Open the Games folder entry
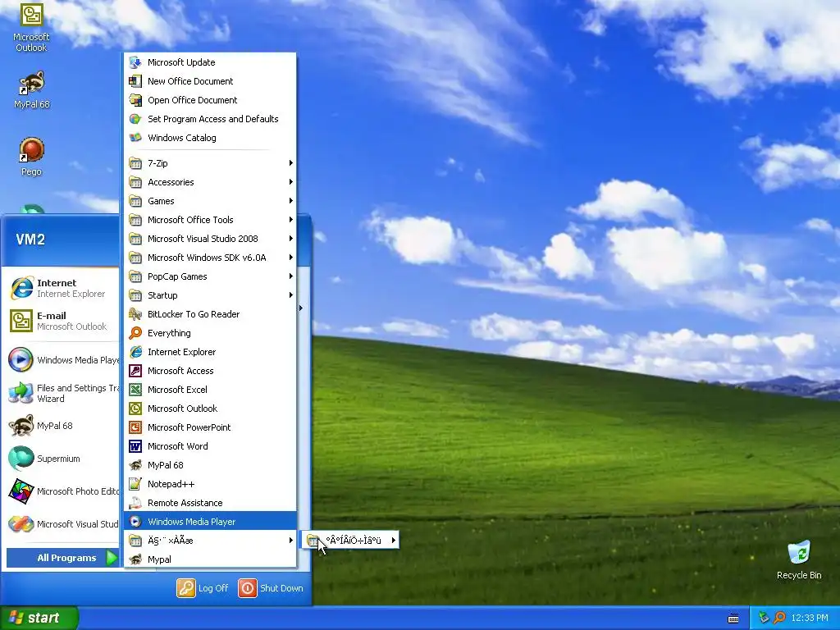The image size is (840, 630). pos(211,201)
